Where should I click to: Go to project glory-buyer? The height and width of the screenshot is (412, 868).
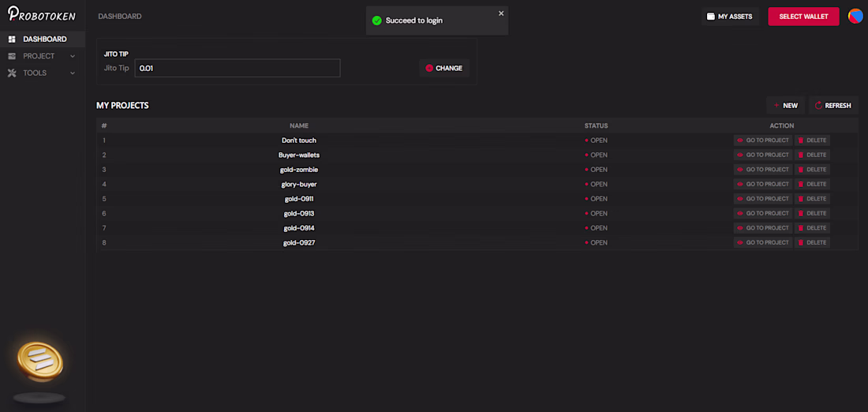click(763, 184)
